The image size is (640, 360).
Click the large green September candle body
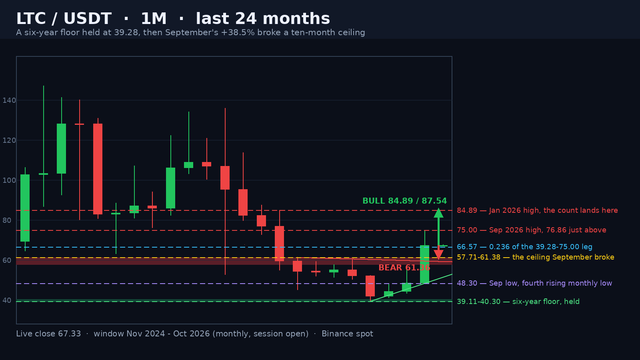click(x=424, y=264)
